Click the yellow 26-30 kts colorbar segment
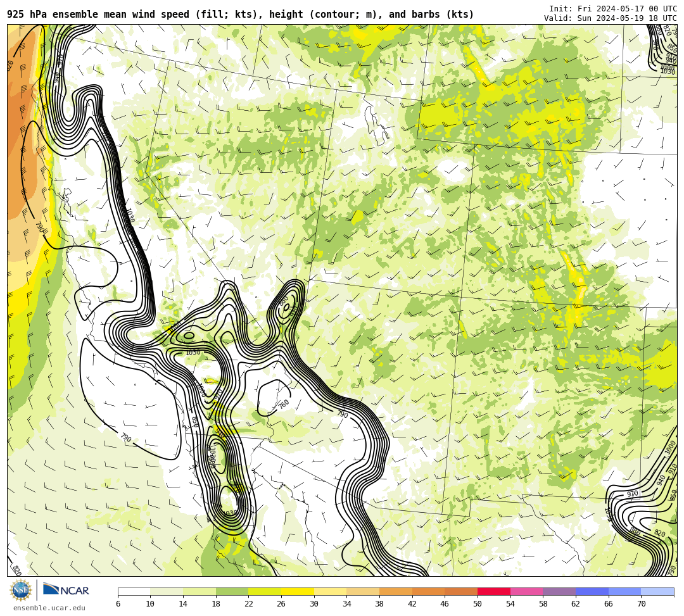The image size is (684, 616). pyautogui.click(x=298, y=591)
